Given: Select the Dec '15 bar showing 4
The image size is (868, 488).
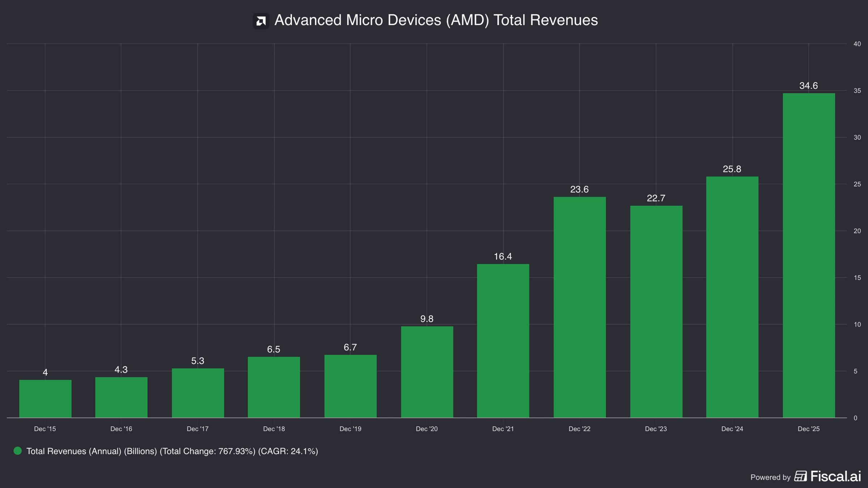Looking at the screenshot, I should [x=45, y=399].
